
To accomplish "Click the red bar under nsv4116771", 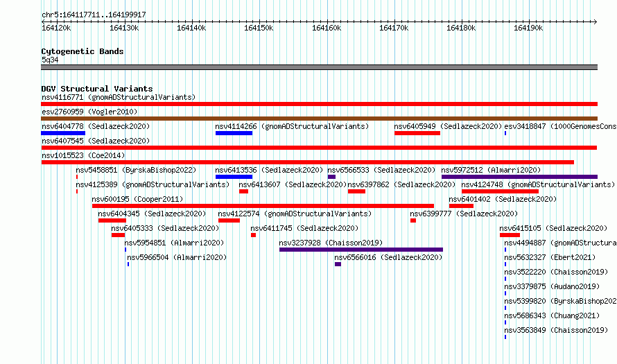I will pos(319,104).
